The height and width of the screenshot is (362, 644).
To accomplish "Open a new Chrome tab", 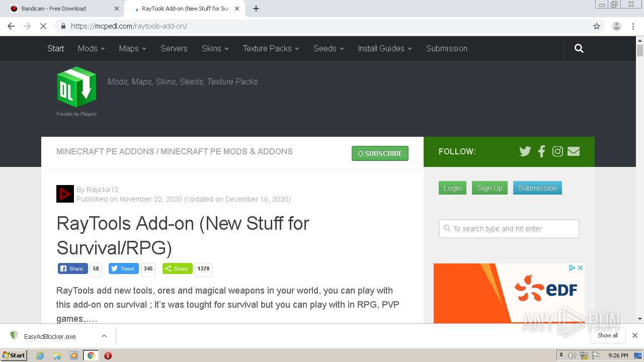I will (256, 9).
